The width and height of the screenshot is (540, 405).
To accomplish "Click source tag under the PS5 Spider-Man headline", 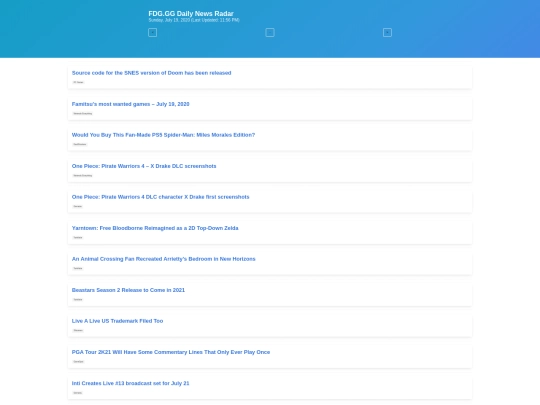I will [x=80, y=144].
